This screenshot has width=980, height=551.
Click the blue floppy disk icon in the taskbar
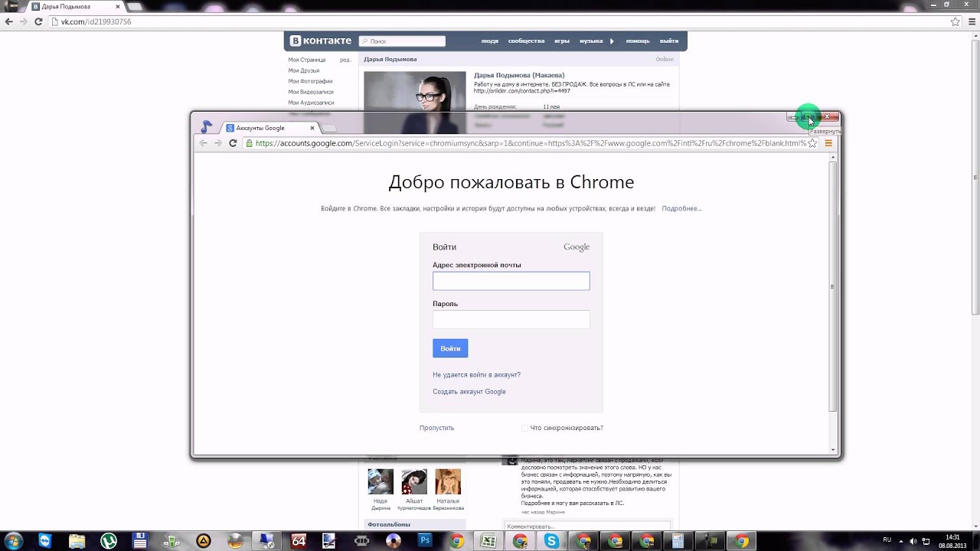point(139,541)
